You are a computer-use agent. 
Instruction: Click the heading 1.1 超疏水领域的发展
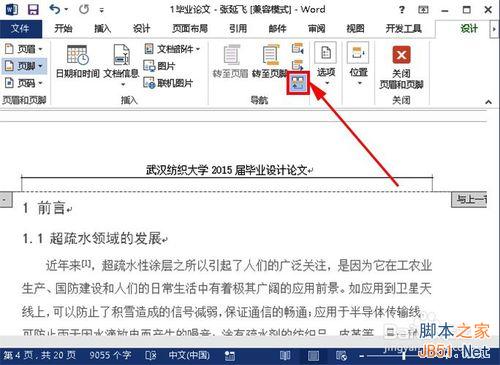pos(92,238)
